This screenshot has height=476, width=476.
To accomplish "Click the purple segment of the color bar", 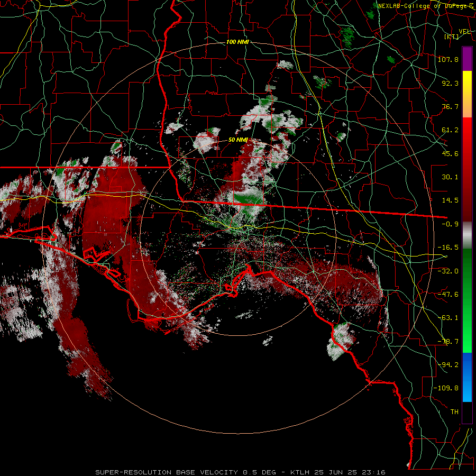I will [467, 59].
